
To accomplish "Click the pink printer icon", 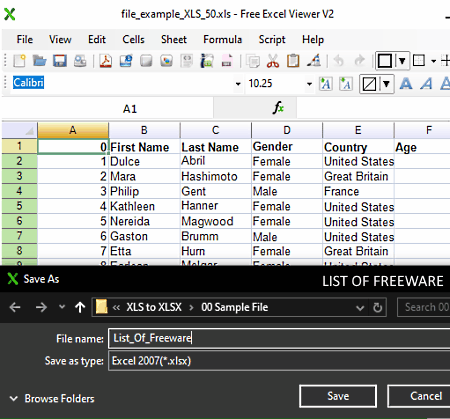I will pyautogui.click(x=227, y=61).
